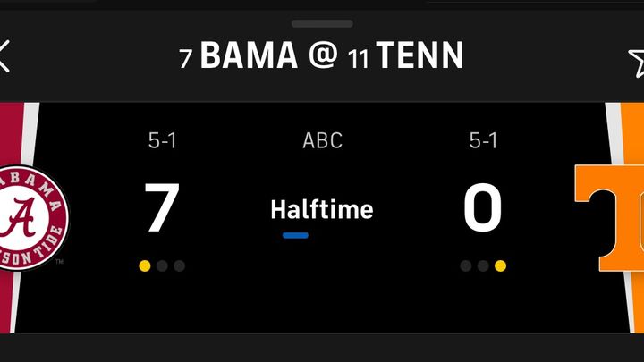Viewport: 644px width, 362px height.
Task: Tap the orange Tennessee T logo
Action: (x=609, y=218)
